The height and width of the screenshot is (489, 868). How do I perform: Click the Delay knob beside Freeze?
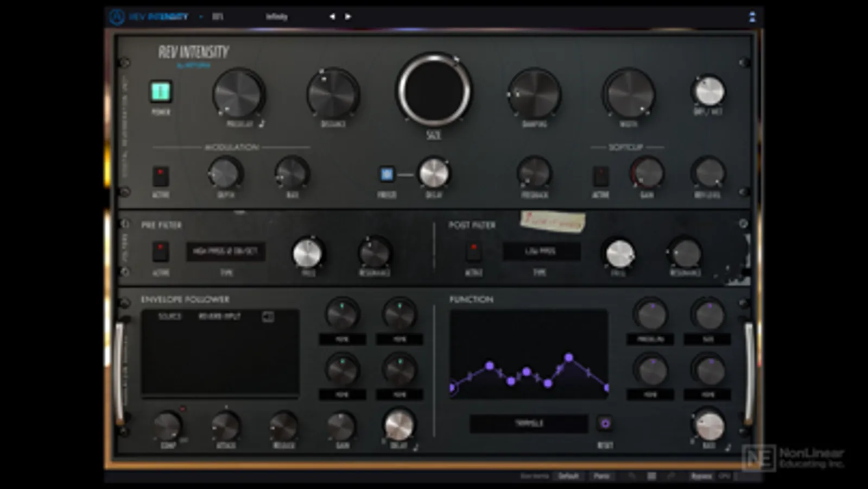[434, 173]
